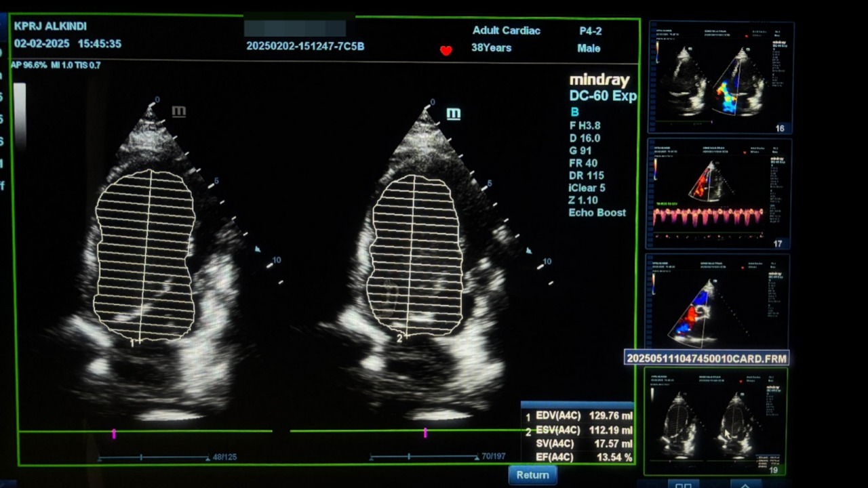Click the left image 'm' orientation marker
Screen dimensions: 868x488
coord(178,111)
